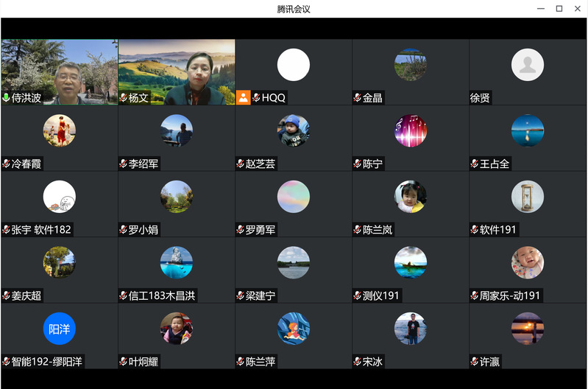This screenshot has width=588, height=389.
Task: Click the muted mic icon beside 姜庆超
Action: tap(6, 295)
